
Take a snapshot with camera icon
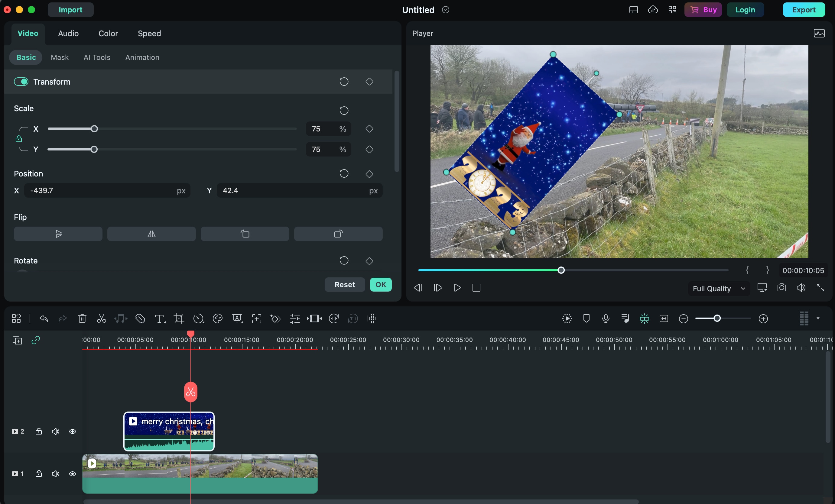781,288
